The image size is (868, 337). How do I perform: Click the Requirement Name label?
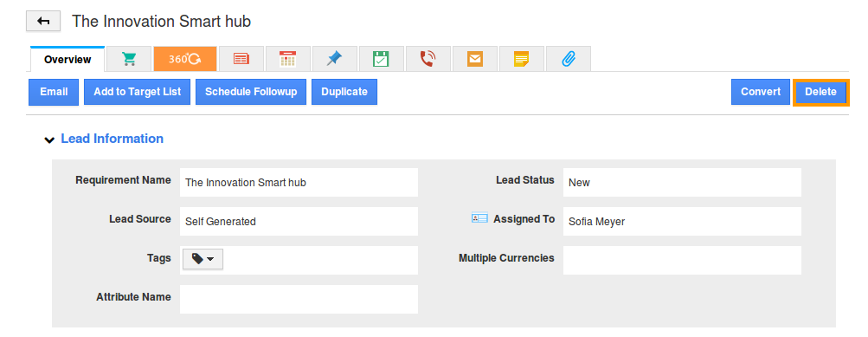(123, 180)
